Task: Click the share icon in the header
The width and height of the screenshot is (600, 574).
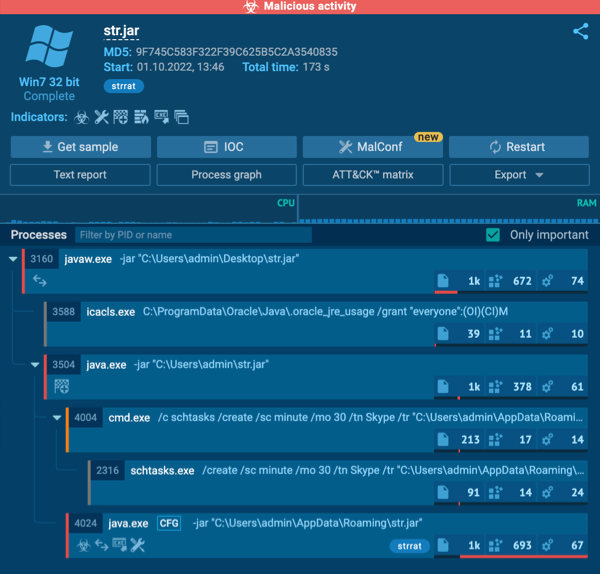Action: 580,32
